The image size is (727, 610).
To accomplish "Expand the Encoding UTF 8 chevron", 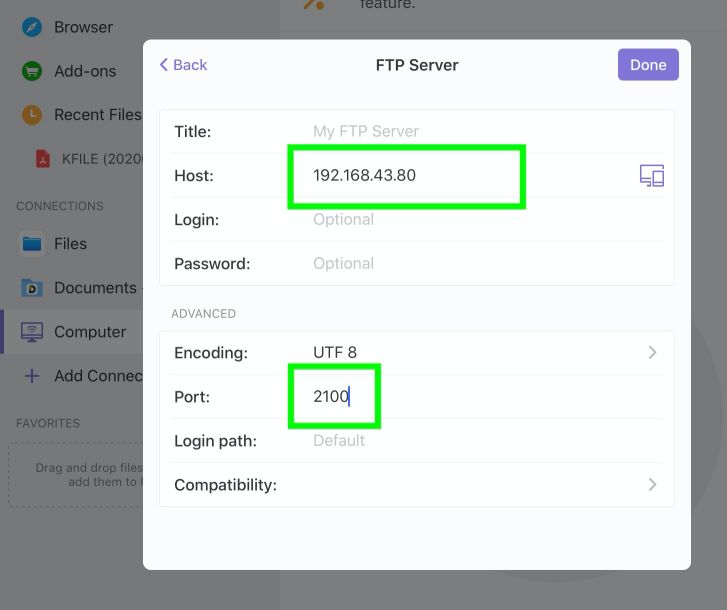I will pyautogui.click(x=652, y=352).
